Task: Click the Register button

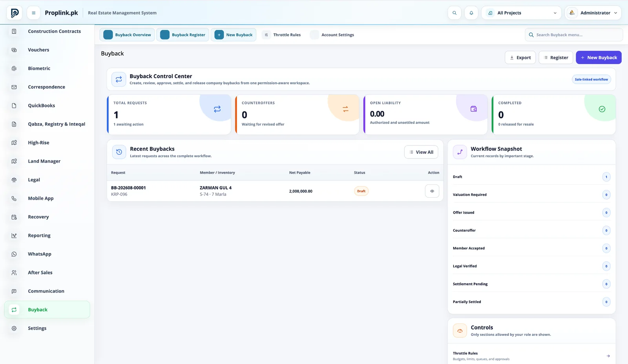Action: coord(556,58)
